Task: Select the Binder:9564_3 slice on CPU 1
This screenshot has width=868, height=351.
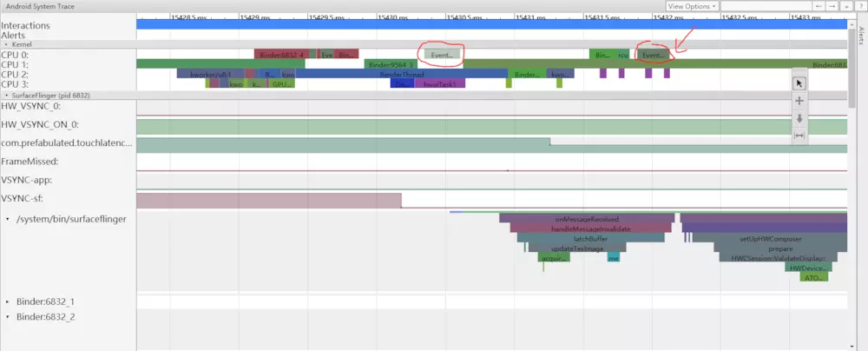Action: pyautogui.click(x=392, y=64)
